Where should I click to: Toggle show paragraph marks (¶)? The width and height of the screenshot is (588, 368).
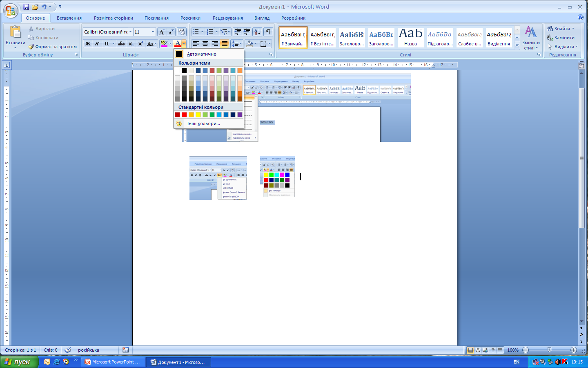(x=268, y=32)
